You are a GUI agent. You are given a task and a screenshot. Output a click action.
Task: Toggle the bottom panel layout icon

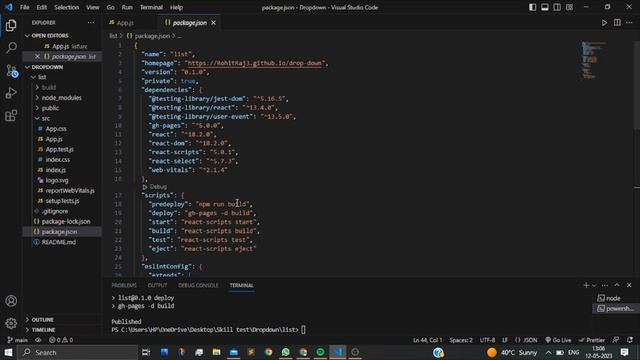(x=544, y=7)
